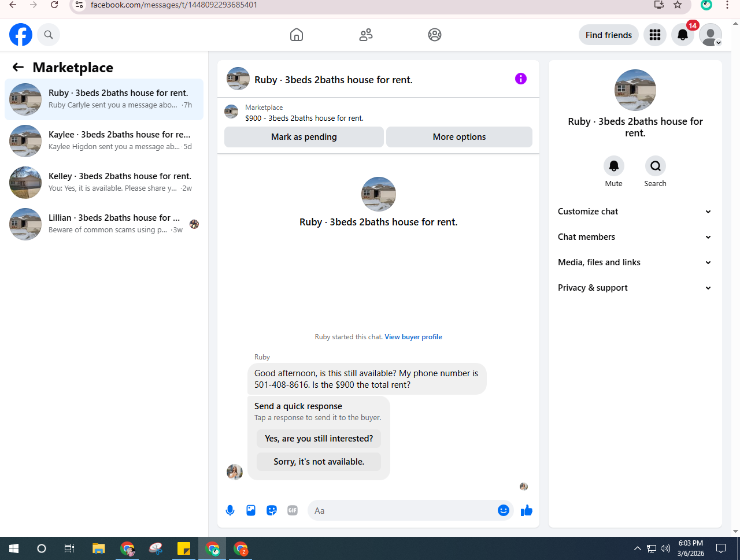Expand the Customize chat section

(635, 212)
